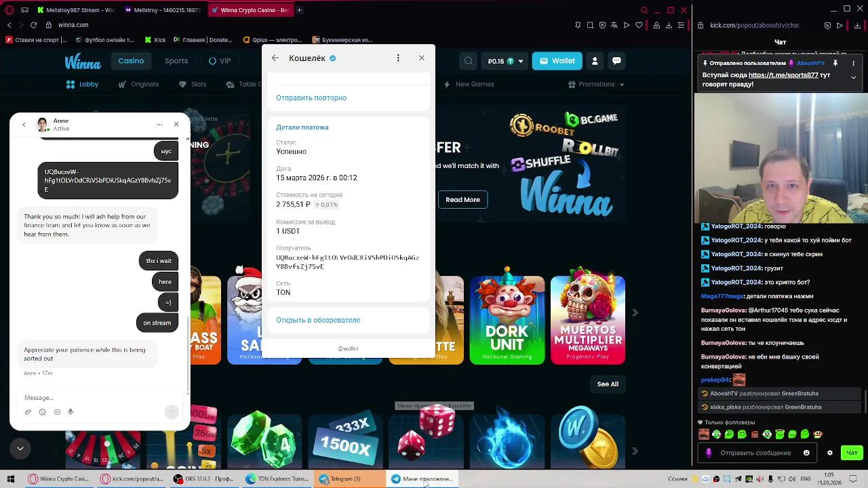The height and width of the screenshot is (488, 868).
Task: Open the Kick bookmark
Action: (155, 40)
